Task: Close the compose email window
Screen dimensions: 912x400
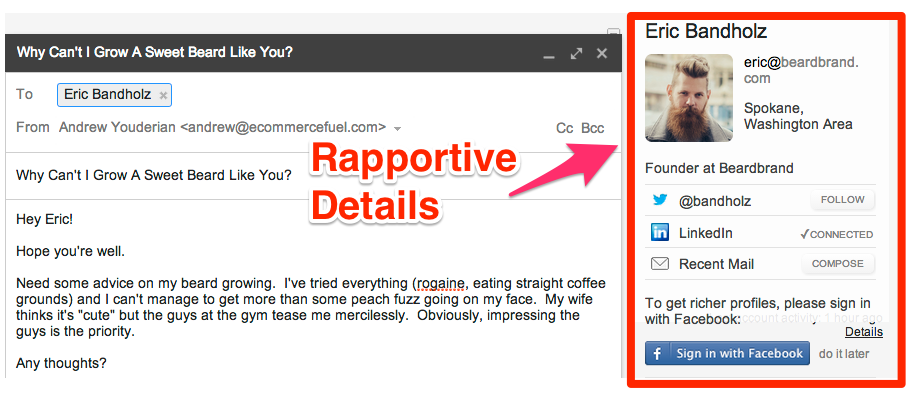Action: (x=602, y=53)
